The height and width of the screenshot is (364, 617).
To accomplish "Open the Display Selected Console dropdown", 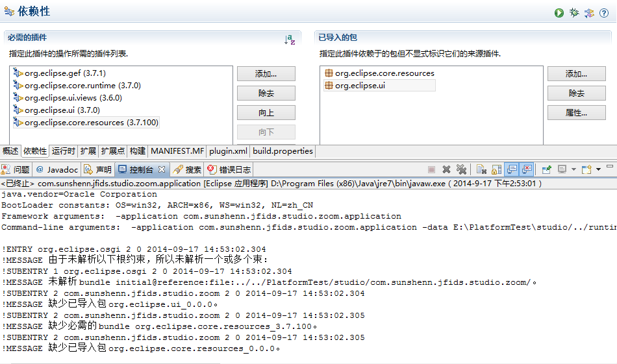I will pyautogui.click(x=573, y=170).
